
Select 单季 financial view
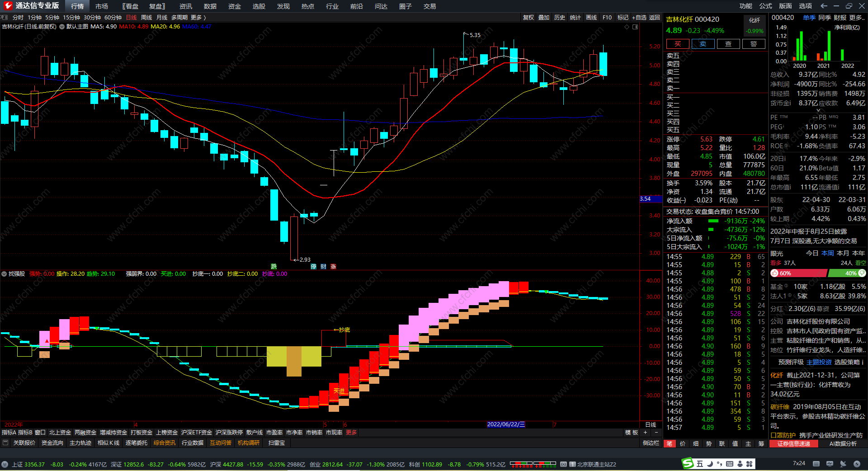(809, 18)
